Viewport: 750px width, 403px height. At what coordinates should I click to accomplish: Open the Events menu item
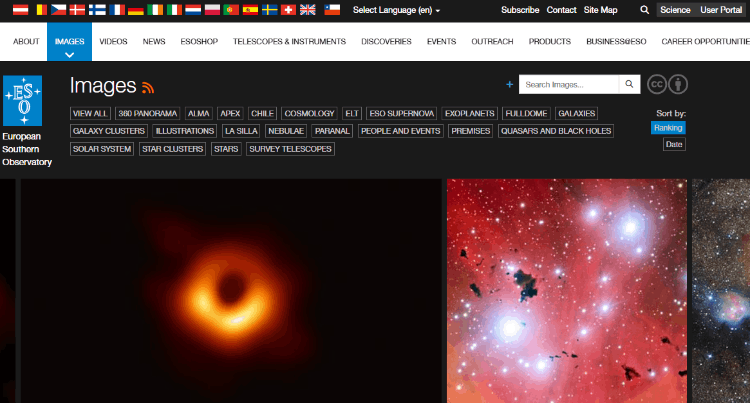[x=441, y=42]
